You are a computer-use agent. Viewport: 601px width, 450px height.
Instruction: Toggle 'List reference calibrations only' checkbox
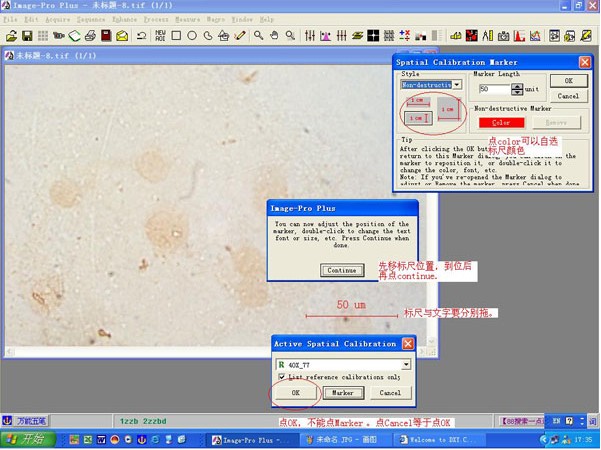pyautogui.click(x=282, y=377)
